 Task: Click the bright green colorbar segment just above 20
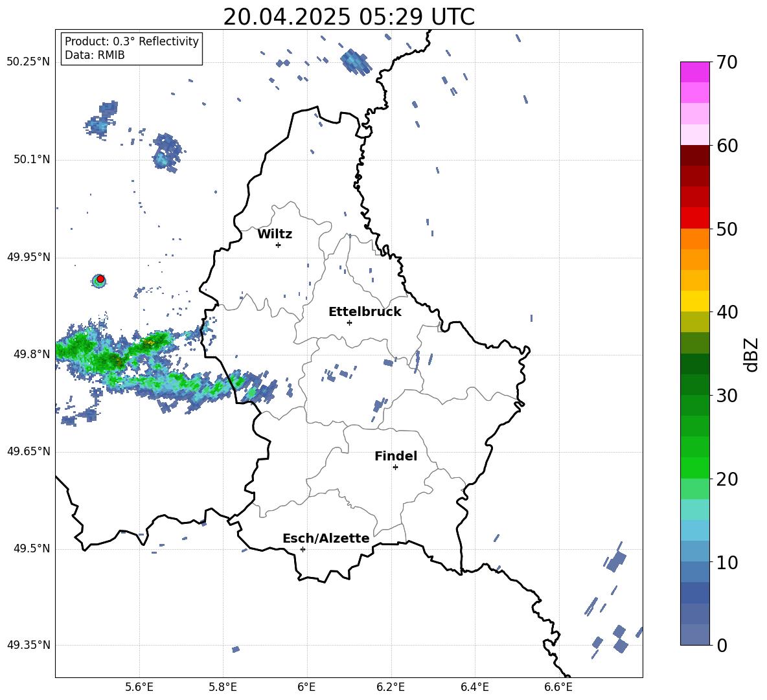click(x=694, y=468)
